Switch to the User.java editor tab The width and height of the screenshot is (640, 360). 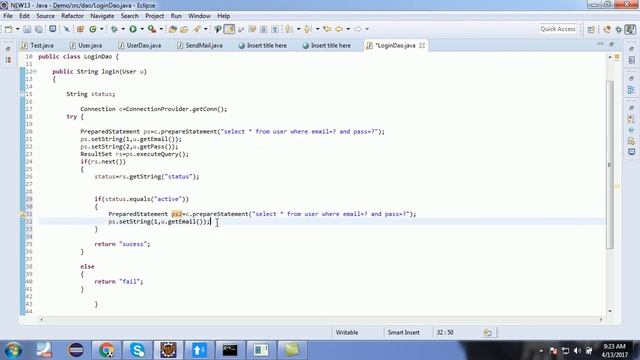pyautogui.click(x=86, y=45)
